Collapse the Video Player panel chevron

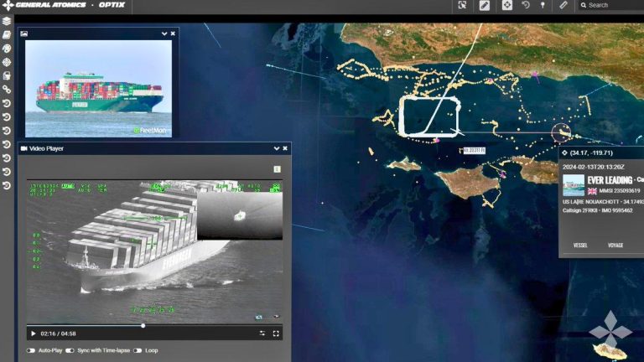[x=277, y=148]
